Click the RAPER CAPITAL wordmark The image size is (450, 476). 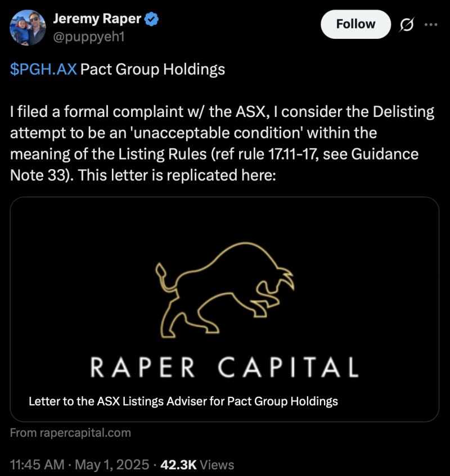[224, 367]
